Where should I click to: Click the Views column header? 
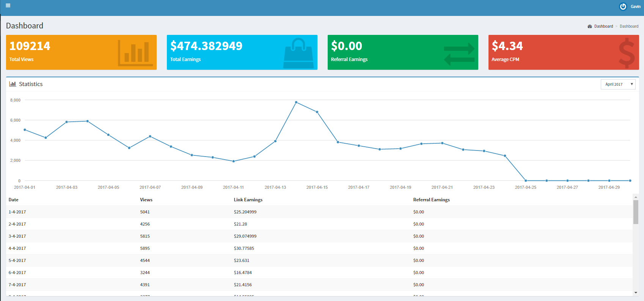(x=146, y=200)
